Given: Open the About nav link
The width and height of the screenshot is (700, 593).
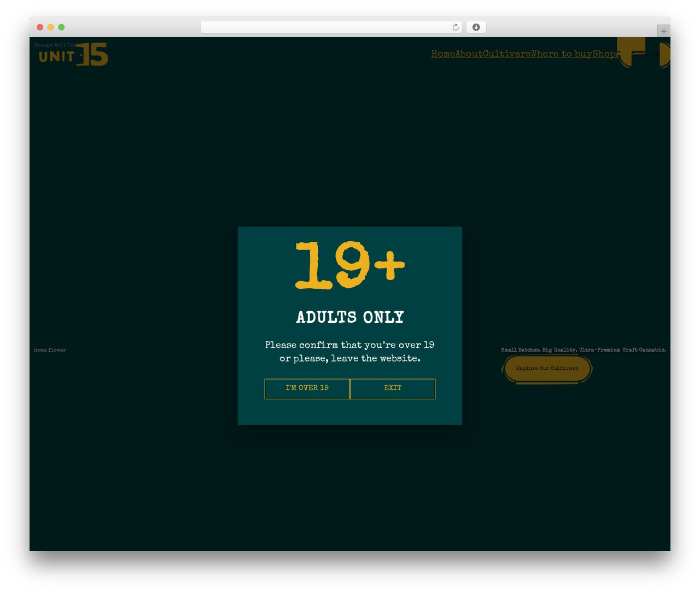Looking at the screenshot, I should point(469,54).
